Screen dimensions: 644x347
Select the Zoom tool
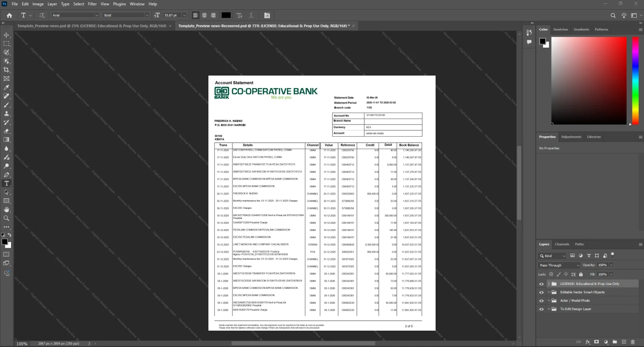point(6,218)
